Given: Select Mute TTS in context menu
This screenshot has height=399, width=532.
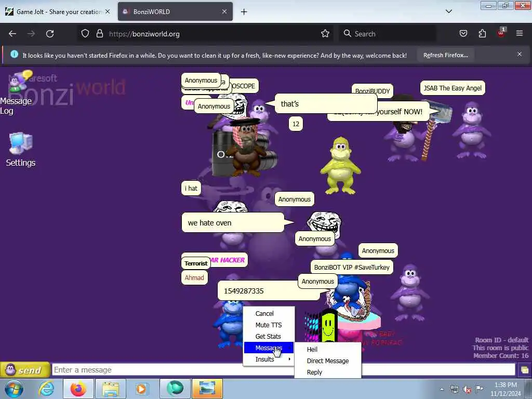Looking at the screenshot, I should pyautogui.click(x=269, y=325).
